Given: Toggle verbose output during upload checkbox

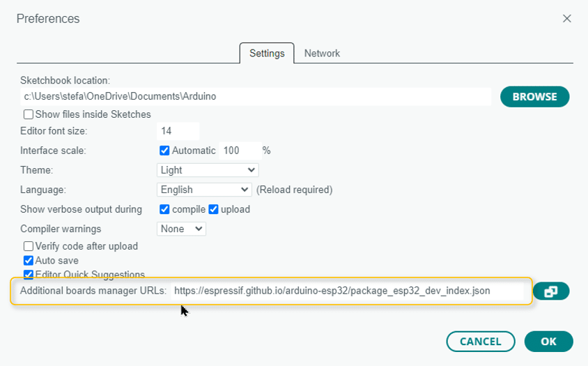Looking at the screenshot, I should [213, 209].
